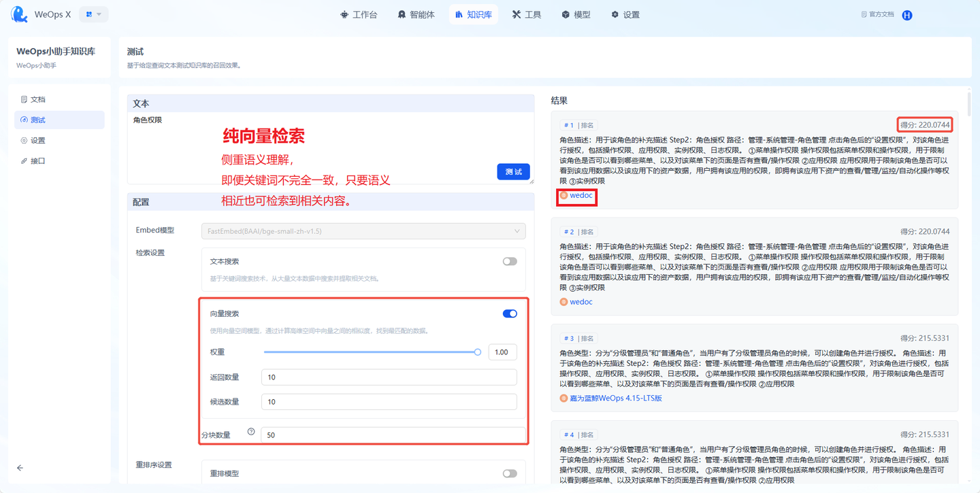Disable the 向量搜索 toggle

pyautogui.click(x=510, y=313)
